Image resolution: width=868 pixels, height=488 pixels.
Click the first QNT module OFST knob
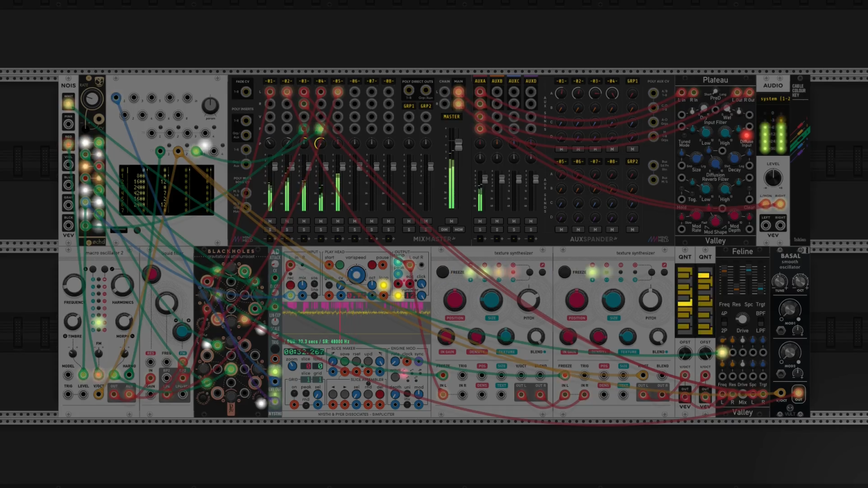685,354
